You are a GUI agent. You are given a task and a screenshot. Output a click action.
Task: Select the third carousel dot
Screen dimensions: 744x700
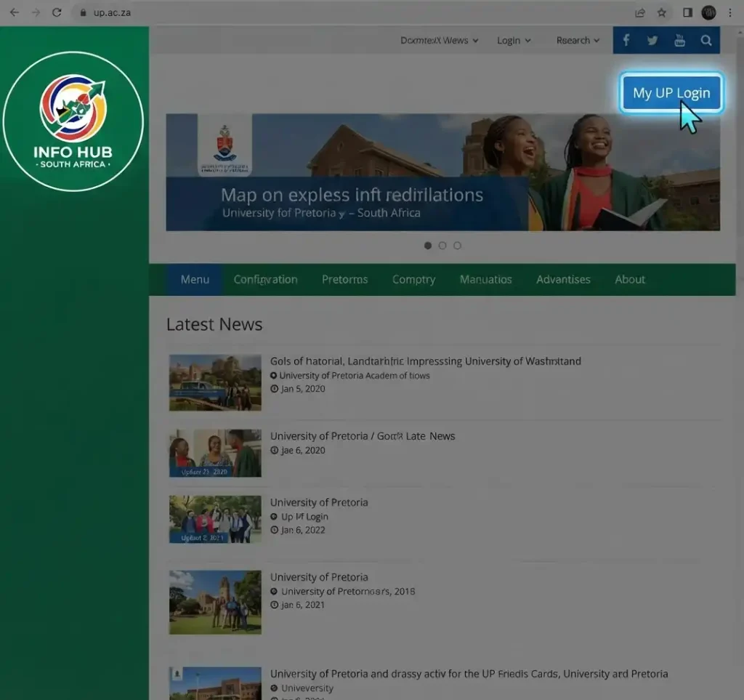(458, 246)
